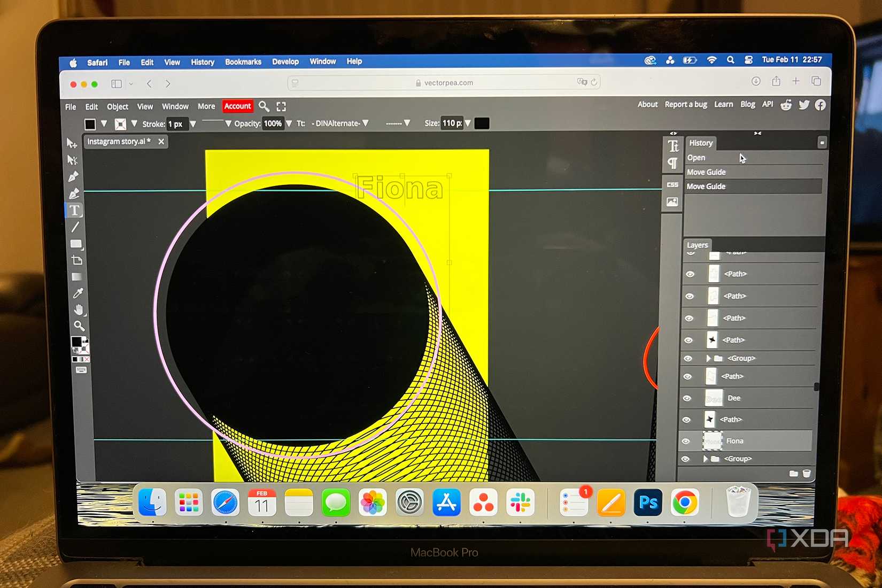
Task: Select the Zoom tool
Action: (79, 326)
